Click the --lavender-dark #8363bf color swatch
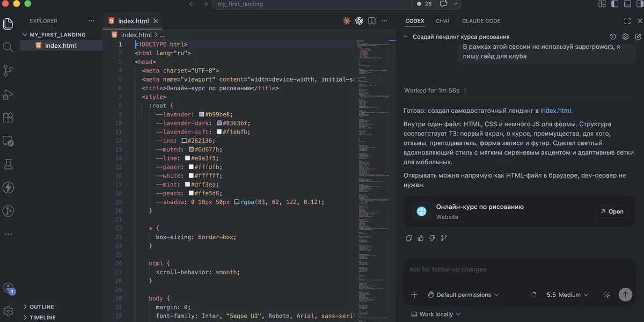644x322 pixels. tap(219, 123)
